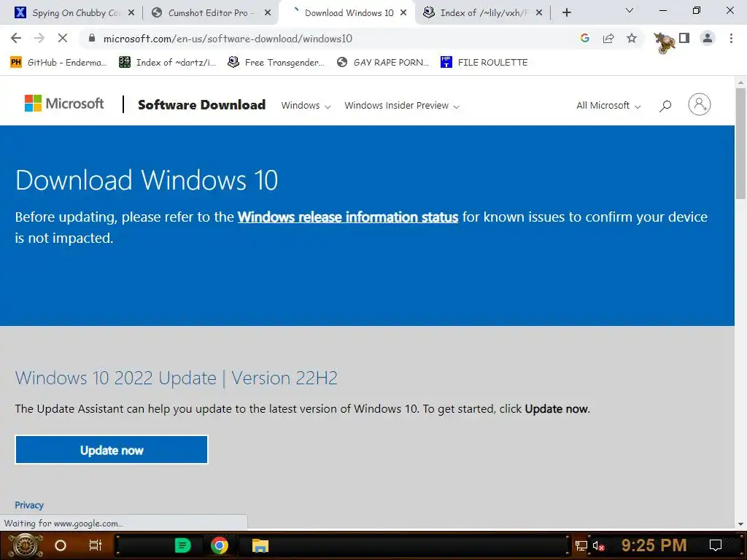The image size is (747, 560).
Task: Open the FILE ROULETTE bookmark
Action: [484, 63]
